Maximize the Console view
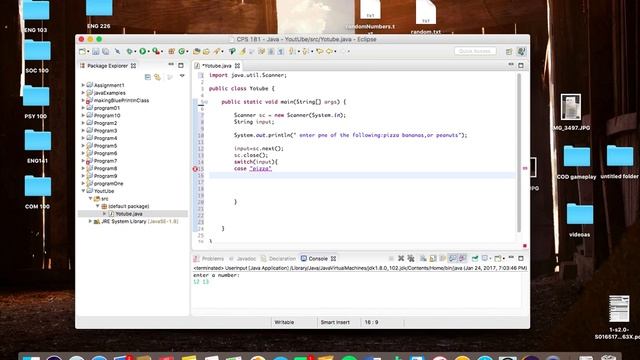640x360 pixels. point(521,258)
